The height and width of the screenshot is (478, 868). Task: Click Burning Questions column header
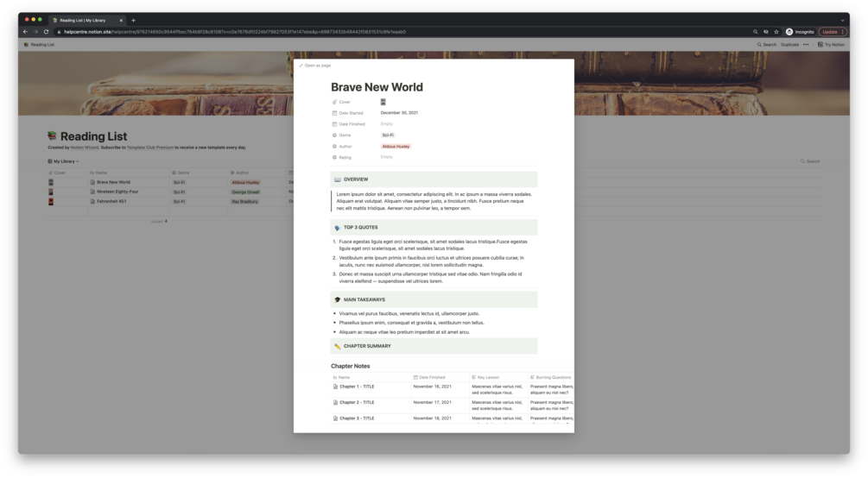(x=550, y=377)
